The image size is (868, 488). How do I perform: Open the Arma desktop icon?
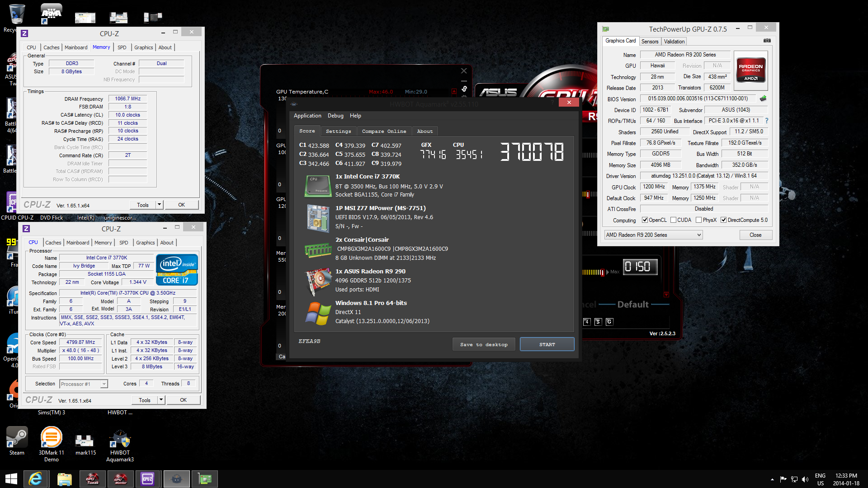(51, 14)
